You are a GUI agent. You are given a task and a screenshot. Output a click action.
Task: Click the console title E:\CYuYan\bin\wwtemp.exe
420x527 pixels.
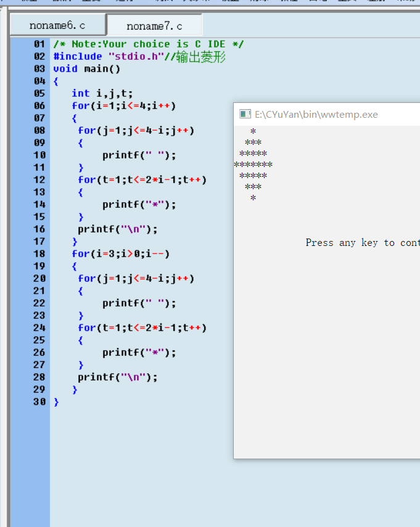[316, 115]
